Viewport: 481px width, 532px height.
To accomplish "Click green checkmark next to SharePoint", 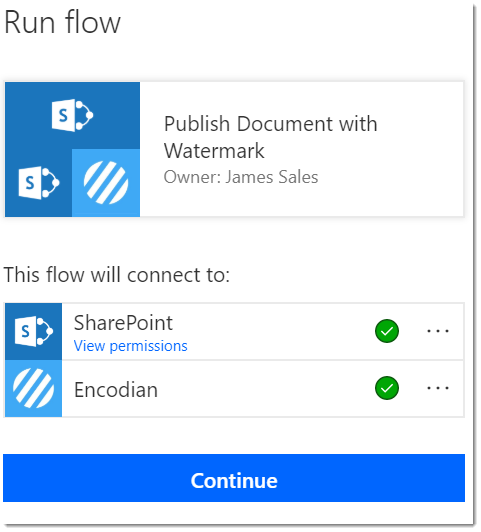I will [x=387, y=331].
